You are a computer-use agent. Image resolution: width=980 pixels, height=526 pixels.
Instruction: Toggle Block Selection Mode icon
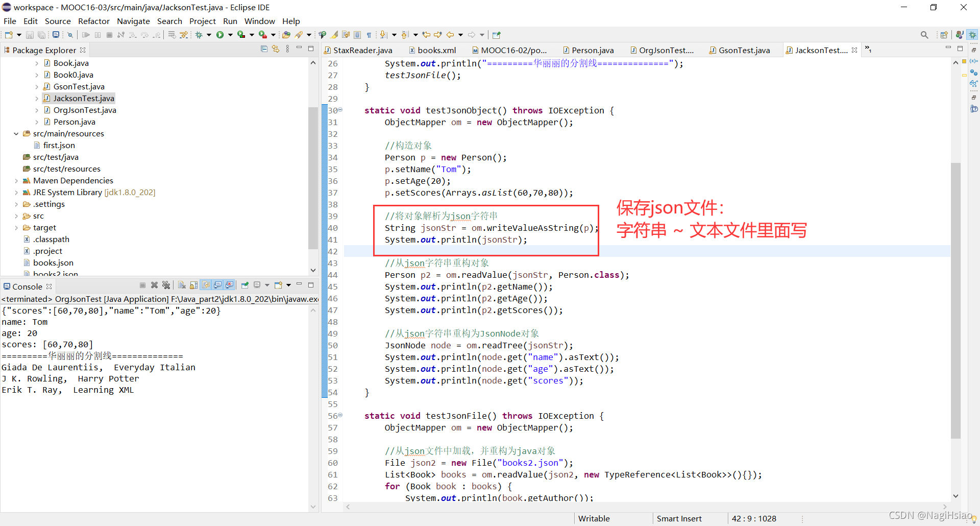[357, 35]
